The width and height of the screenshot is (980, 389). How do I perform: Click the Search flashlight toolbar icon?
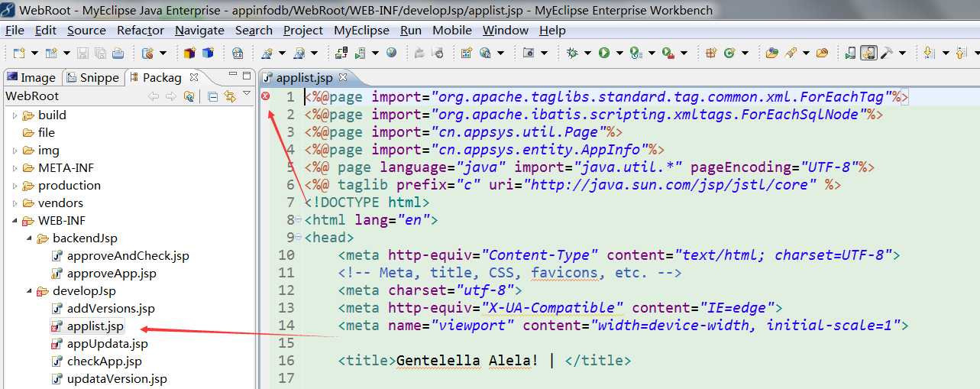click(x=791, y=53)
